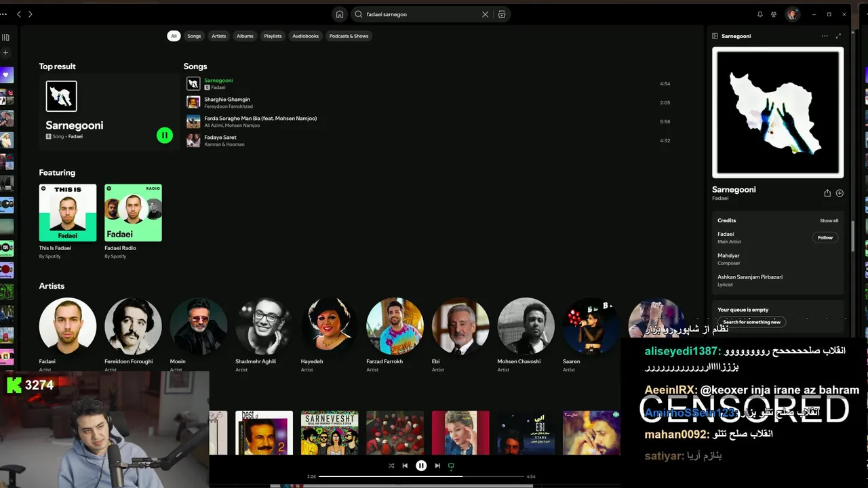Share Sarnegooni with the share icon
The height and width of the screenshot is (488, 868).
[x=827, y=193]
